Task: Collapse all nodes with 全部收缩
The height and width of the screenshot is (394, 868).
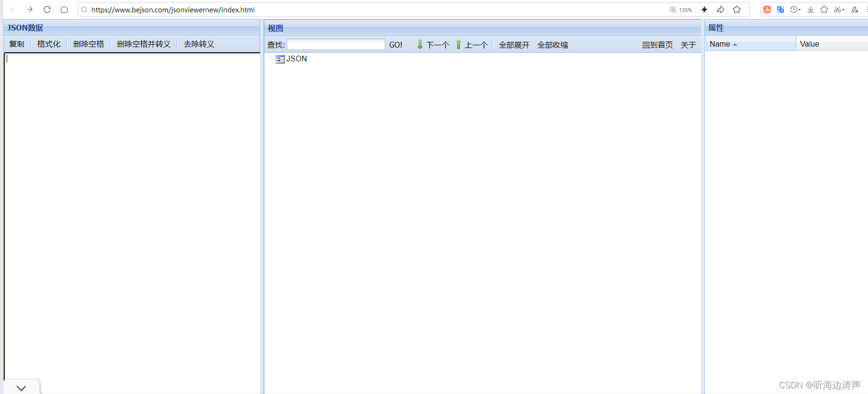Action: [553, 45]
